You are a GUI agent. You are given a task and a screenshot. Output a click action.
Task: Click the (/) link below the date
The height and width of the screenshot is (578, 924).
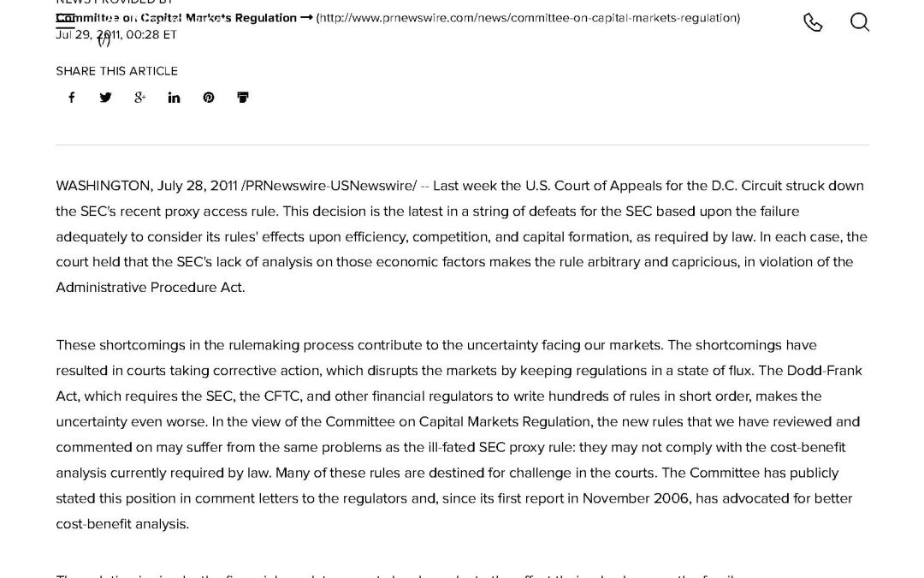(x=104, y=40)
